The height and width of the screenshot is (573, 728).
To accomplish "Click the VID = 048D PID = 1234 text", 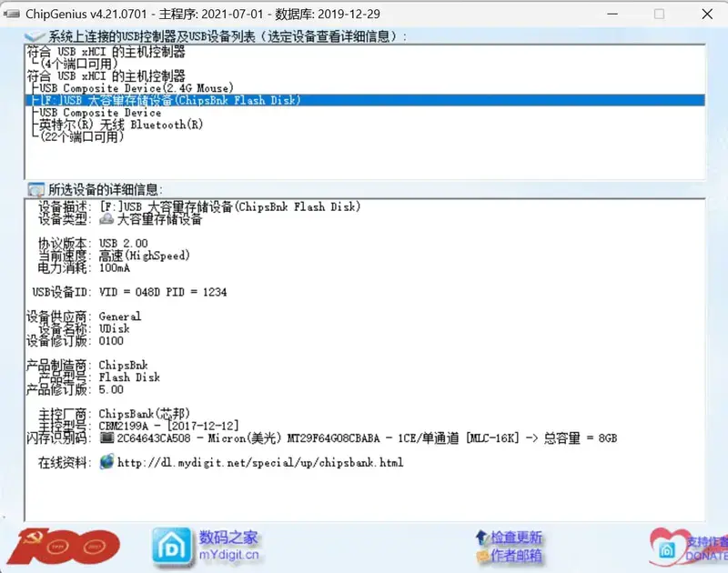I will [x=163, y=292].
